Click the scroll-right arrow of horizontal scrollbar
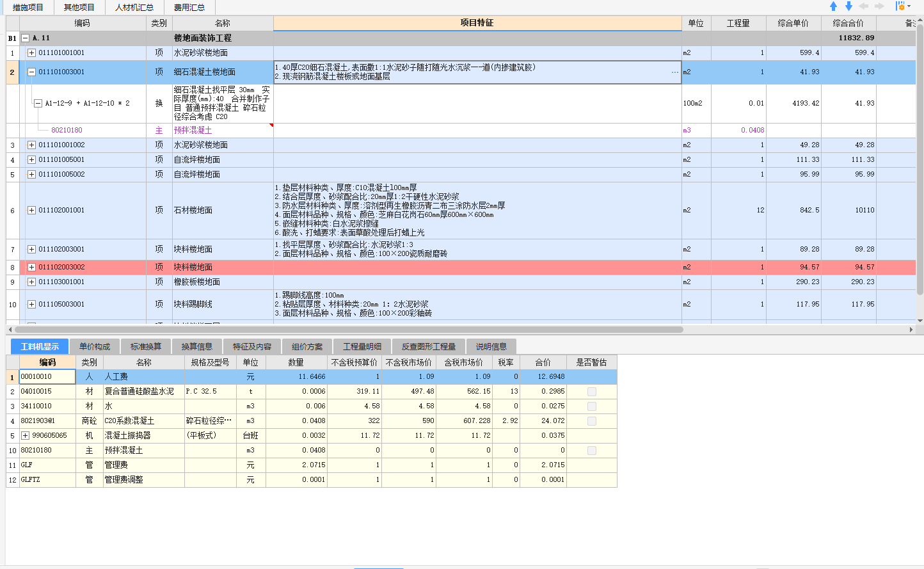The image size is (924, 569). click(912, 330)
